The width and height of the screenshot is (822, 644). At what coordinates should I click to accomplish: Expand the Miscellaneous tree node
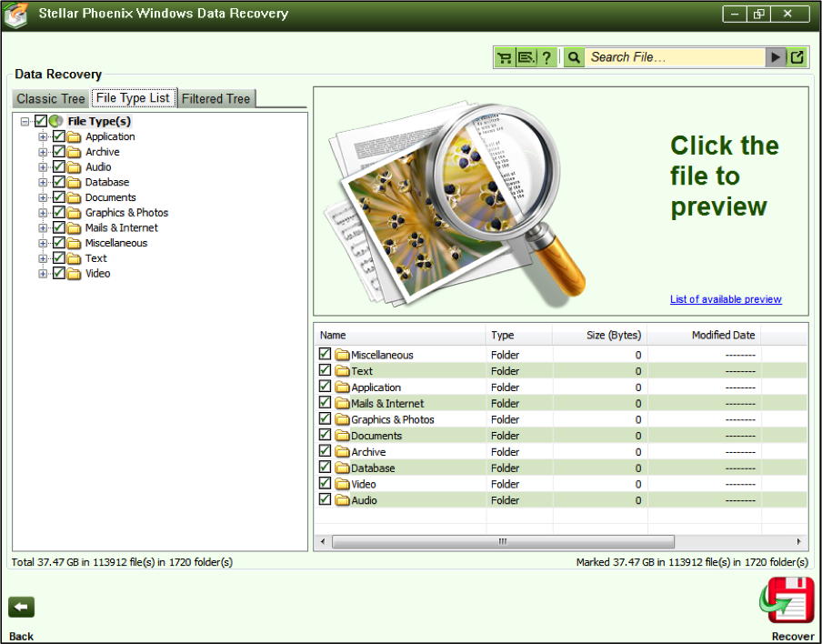pos(43,244)
